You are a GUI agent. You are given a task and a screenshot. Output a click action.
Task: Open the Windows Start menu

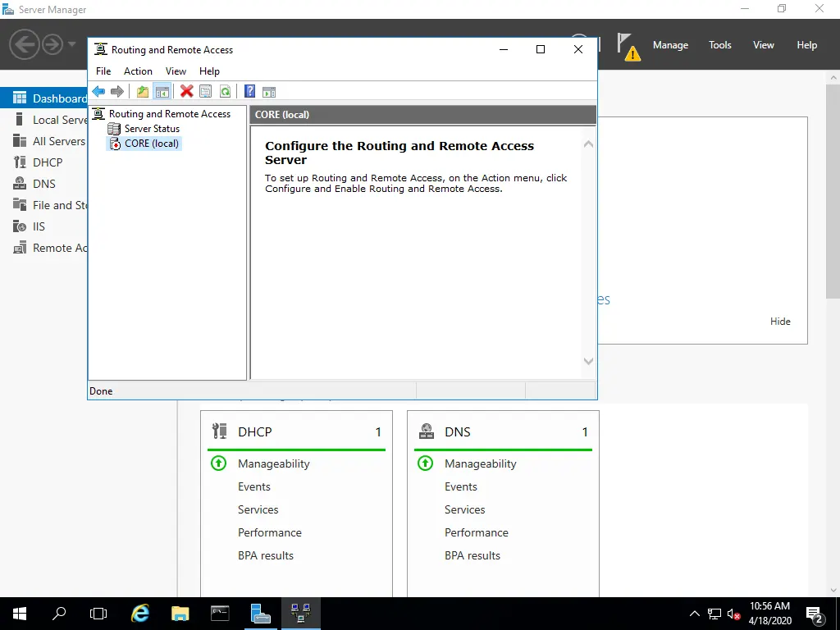20,614
